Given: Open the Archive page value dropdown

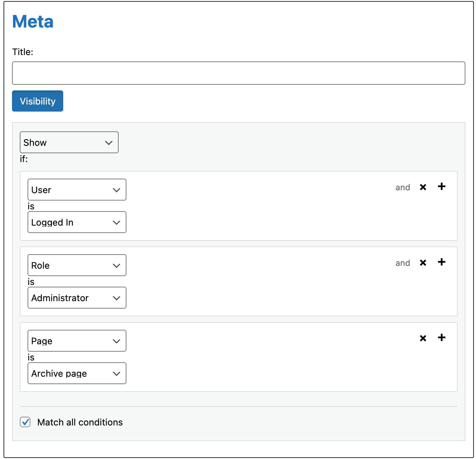Looking at the screenshot, I should [x=77, y=373].
